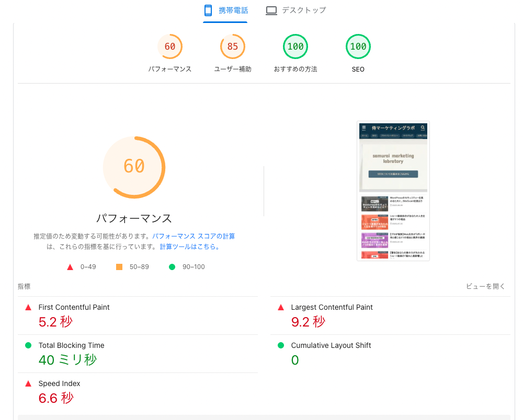Click the red triangle beside Speed Index
Viewport: 523px width, 420px height.
28,384
